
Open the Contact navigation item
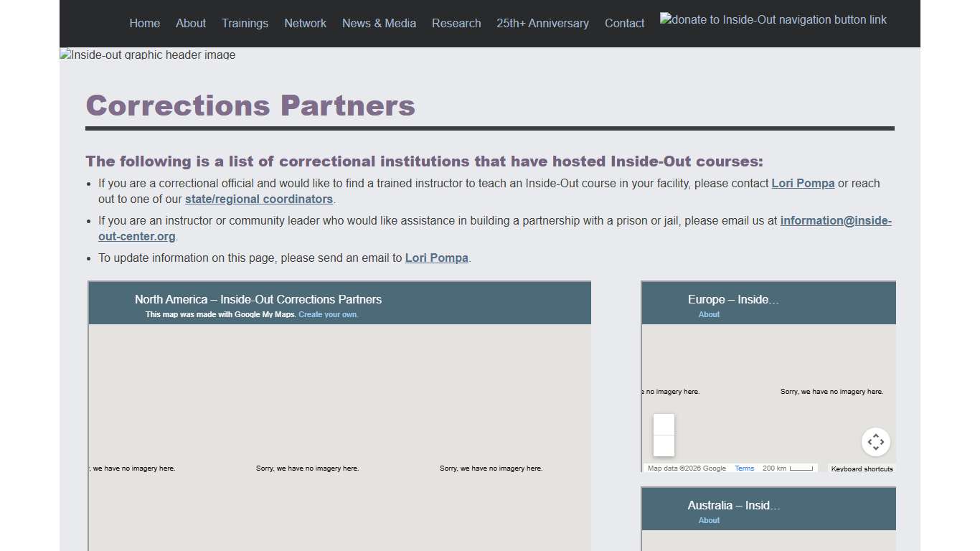[x=624, y=23]
